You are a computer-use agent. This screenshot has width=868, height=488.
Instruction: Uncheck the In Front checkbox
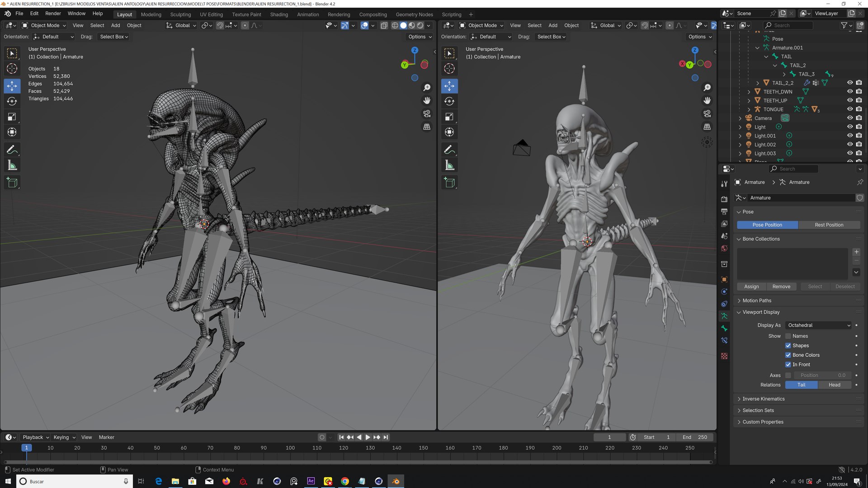[x=788, y=365]
